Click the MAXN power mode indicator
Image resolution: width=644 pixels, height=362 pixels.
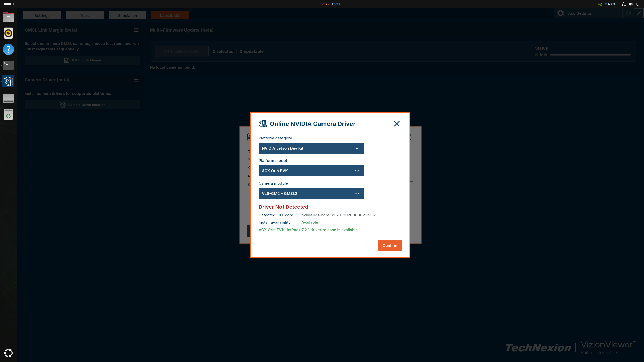(x=606, y=4)
